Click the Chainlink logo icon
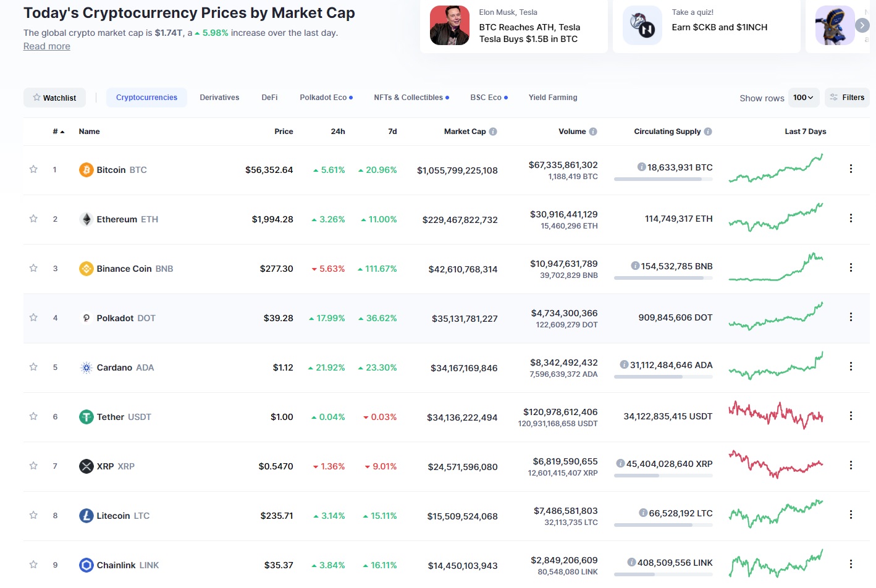Image resolution: width=876 pixels, height=588 pixels. click(x=86, y=565)
